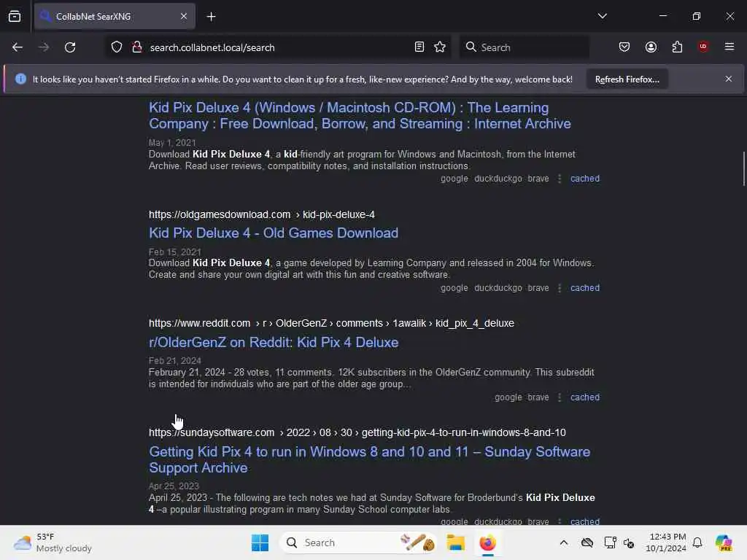Open Firefox View icon in tab strip
747x560 pixels.
pos(15,16)
